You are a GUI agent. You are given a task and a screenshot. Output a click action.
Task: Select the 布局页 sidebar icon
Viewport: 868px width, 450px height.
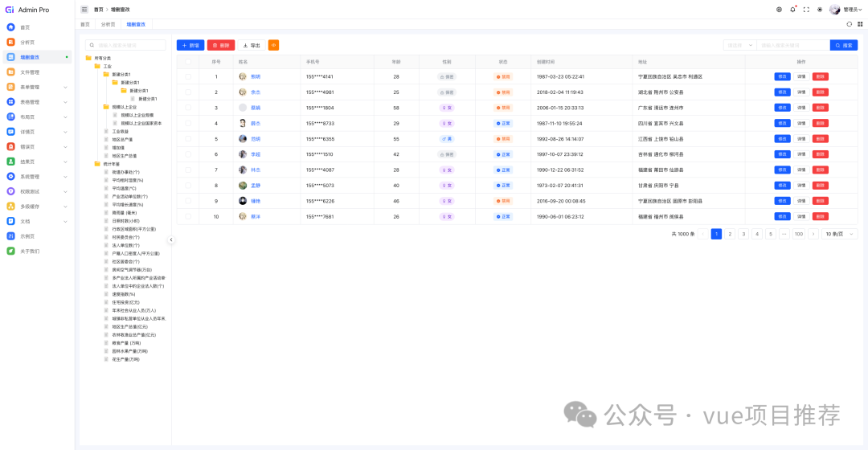[10, 117]
